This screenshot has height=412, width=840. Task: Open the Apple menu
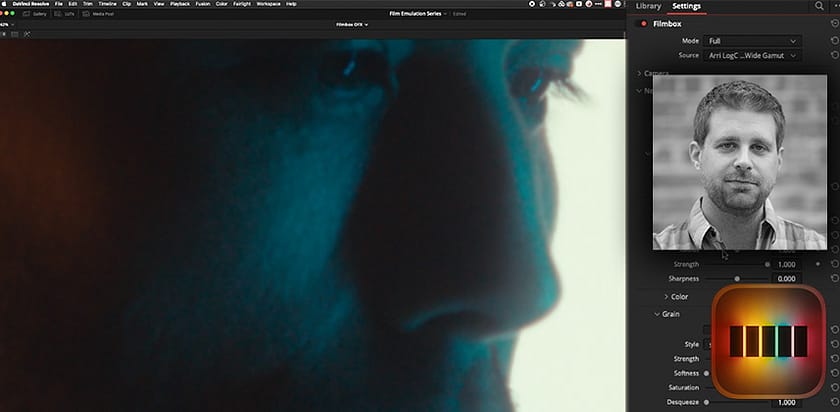pyautogui.click(x=4, y=4)
